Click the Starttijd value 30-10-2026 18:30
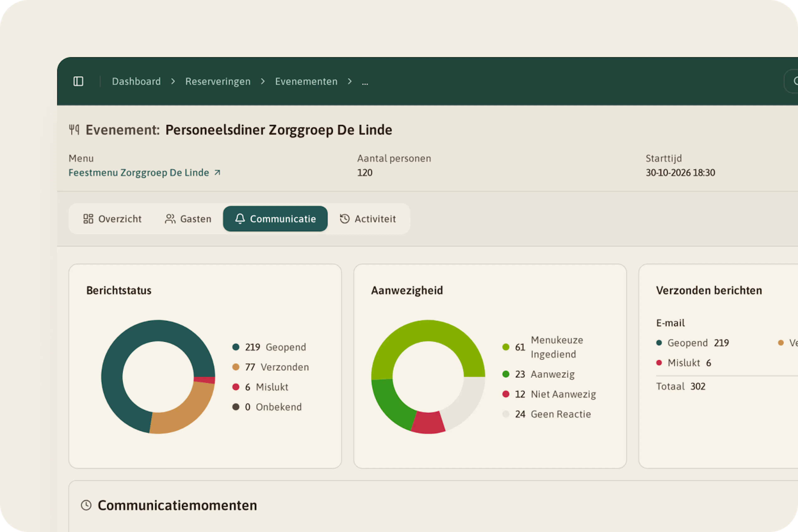Viewport: 798px width, 532px height. coord(680,173)
